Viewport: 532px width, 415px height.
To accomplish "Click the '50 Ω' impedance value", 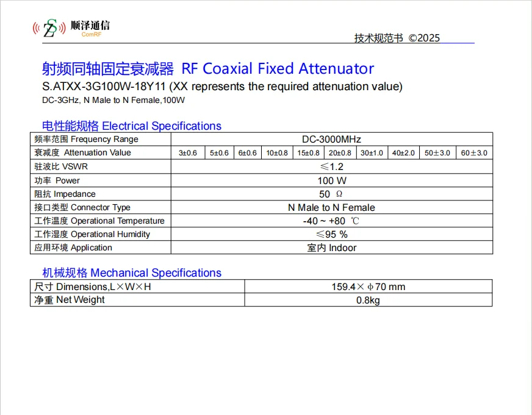I will 331,194.
